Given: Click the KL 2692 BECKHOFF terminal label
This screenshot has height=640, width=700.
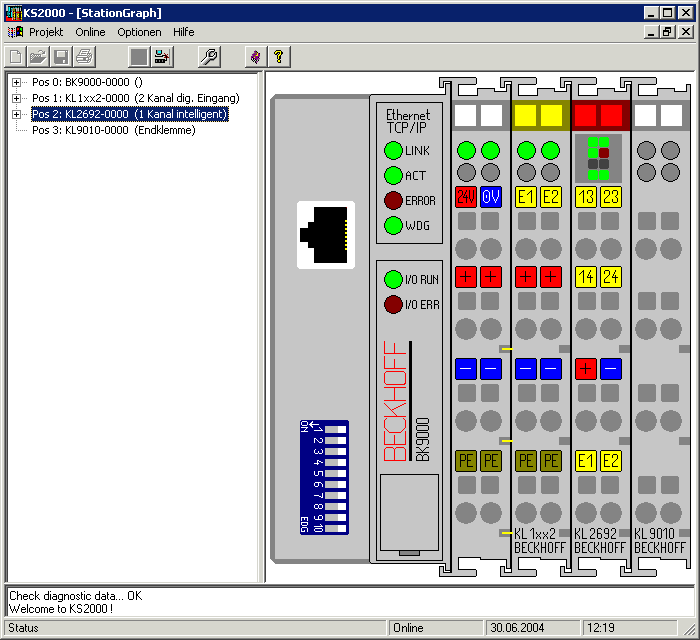Looking at the screenshot, I should (600, 540).
